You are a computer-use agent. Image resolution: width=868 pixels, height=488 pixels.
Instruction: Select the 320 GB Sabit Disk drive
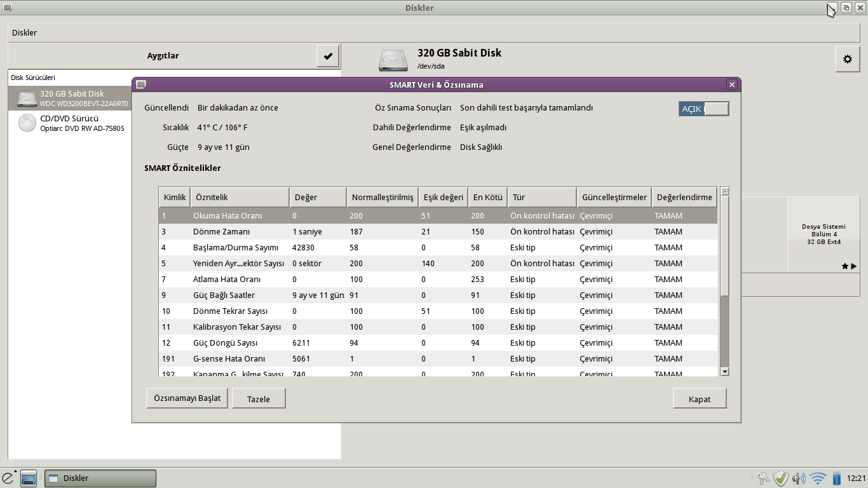[x=70, y=98]
